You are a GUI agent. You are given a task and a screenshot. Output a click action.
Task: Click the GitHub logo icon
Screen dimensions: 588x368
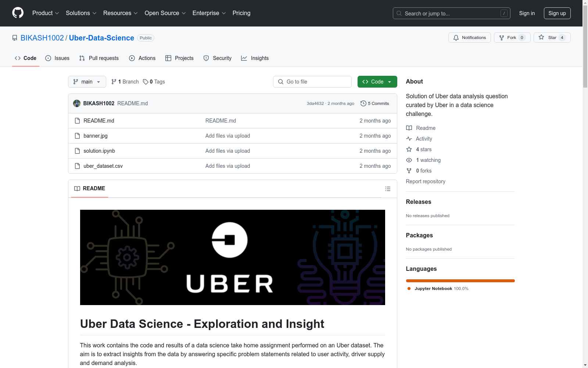tap(18, 13)
